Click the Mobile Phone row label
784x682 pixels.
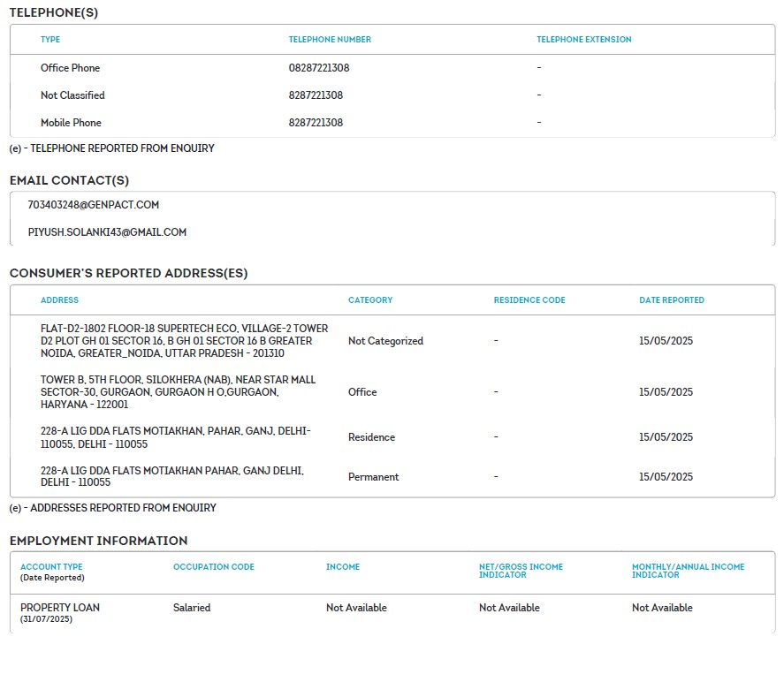click(x=71, y=123)
